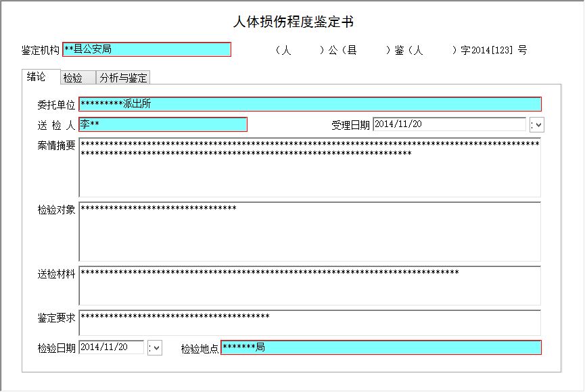The image size is (585, 392).
Task: Click inside the 鉴定要求 text area
Action: (x=310, y=323)
